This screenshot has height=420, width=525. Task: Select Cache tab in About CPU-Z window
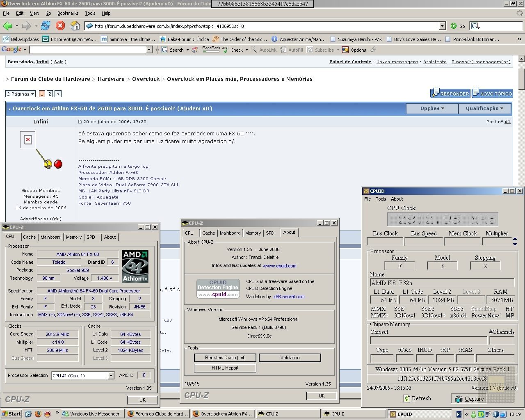click(x=208, y=233)
